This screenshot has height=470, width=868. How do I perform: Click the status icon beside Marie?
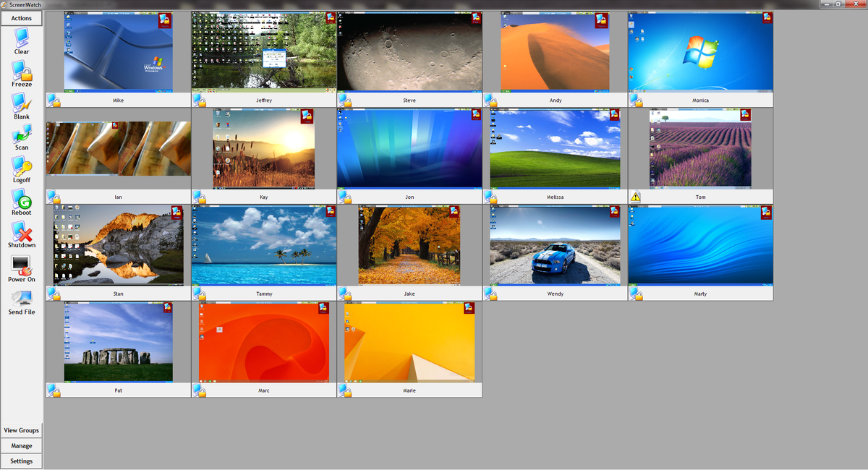[x=344, y=390]
